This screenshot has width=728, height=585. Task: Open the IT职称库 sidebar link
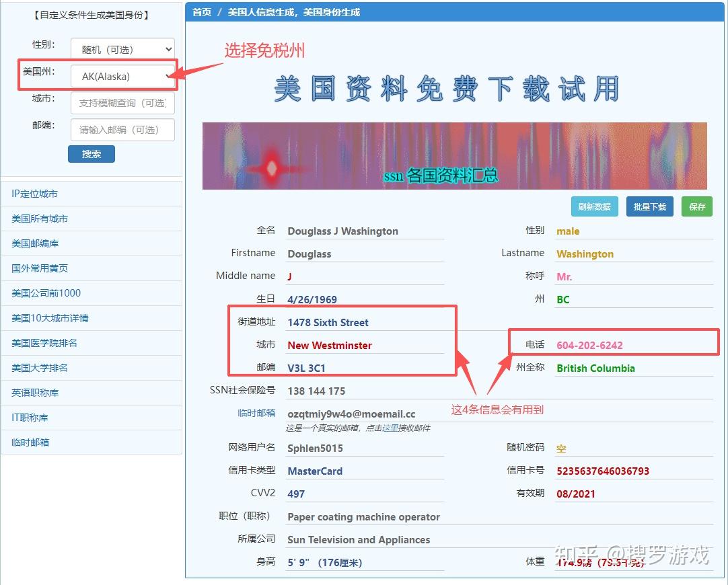click(x=30, y=418)
